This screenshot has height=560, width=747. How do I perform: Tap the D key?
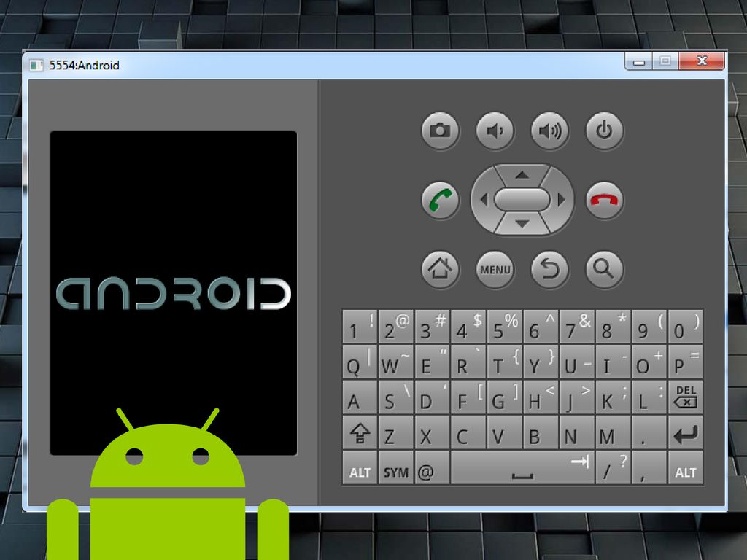[x=432, y=397]
